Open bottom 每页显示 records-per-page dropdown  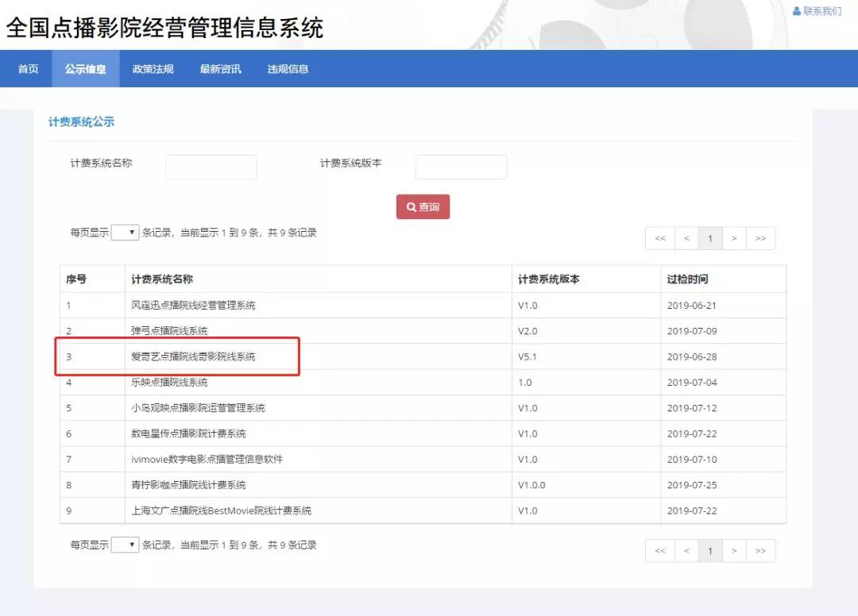coord(125,545)
